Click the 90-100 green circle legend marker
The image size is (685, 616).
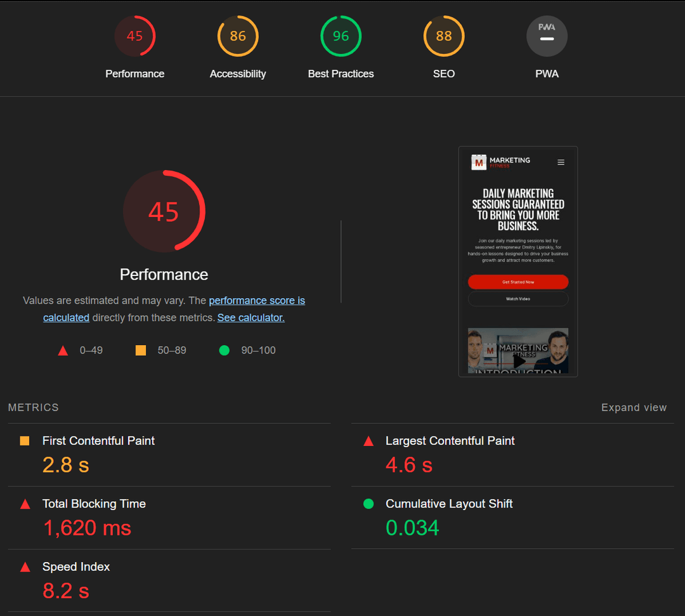[x=224, y=350]
